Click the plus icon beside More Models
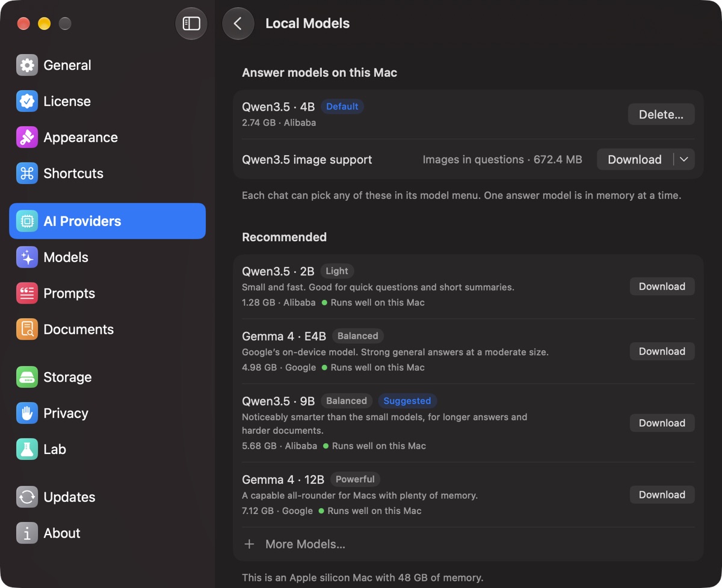The height and width of the screenshot is (588, 722). (249, 544)
